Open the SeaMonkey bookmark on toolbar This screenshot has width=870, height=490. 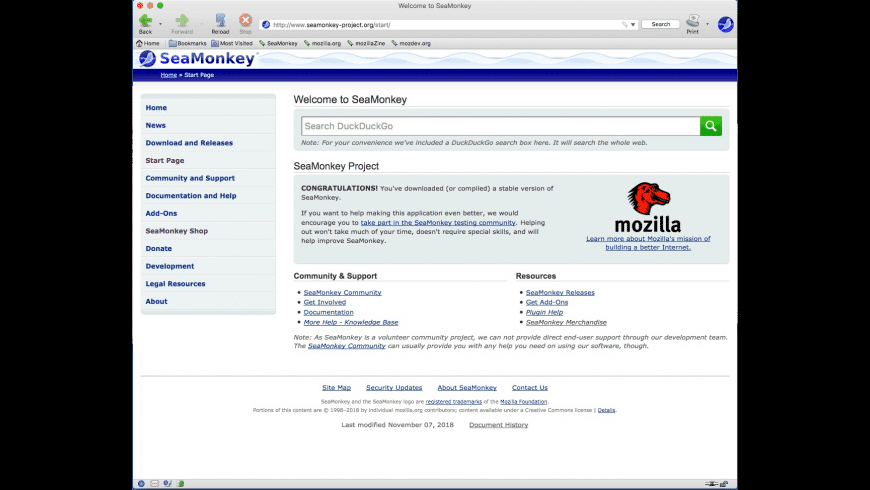tap(279, 43)
